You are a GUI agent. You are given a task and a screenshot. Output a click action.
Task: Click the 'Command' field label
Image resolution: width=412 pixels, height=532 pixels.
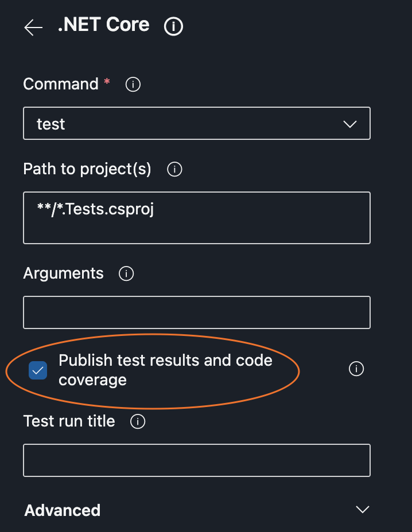point(61,84)
